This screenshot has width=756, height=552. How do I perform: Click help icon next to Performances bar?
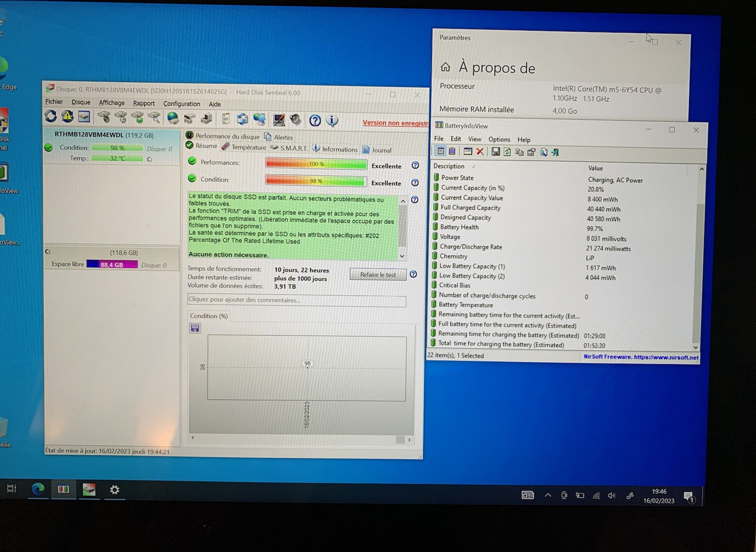(x=415, y=165)
